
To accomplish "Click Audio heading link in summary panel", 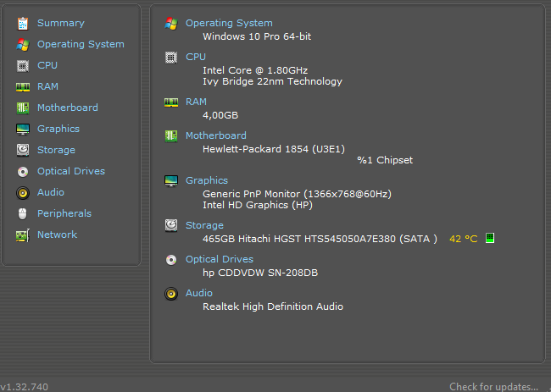I will point(199,293).
